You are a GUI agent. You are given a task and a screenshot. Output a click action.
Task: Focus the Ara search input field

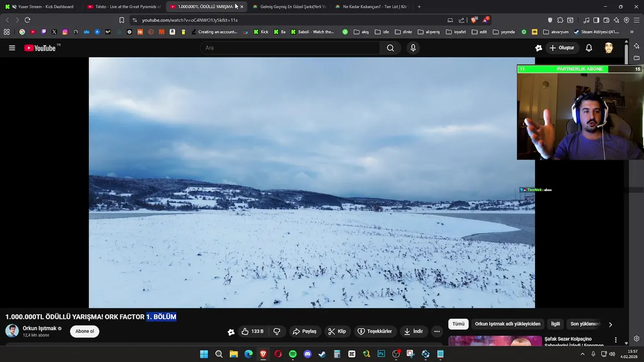(290, 48)
